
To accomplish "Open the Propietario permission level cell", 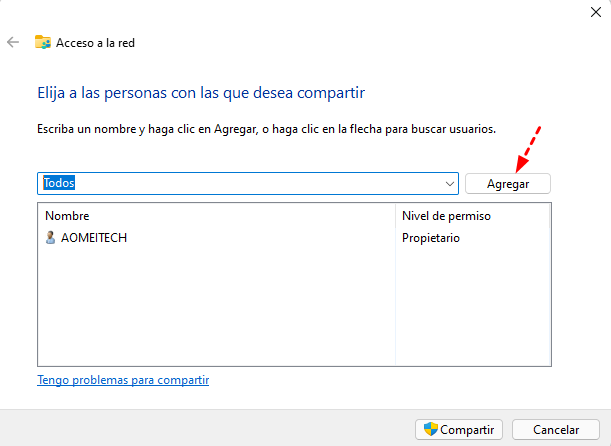I will [431, 238].
